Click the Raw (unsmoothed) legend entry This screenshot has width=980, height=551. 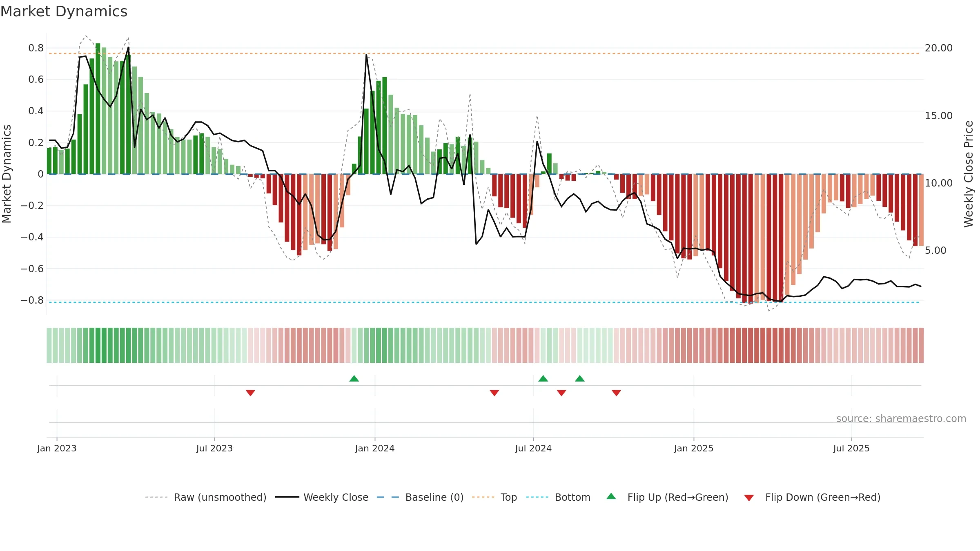205,497
